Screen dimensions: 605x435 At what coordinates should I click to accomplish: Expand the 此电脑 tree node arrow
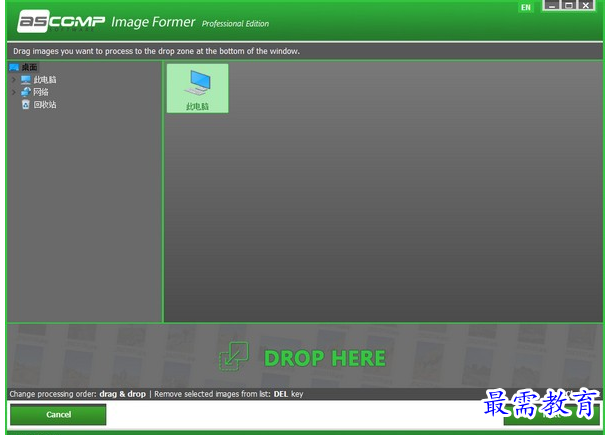click(x=14, y=80)
